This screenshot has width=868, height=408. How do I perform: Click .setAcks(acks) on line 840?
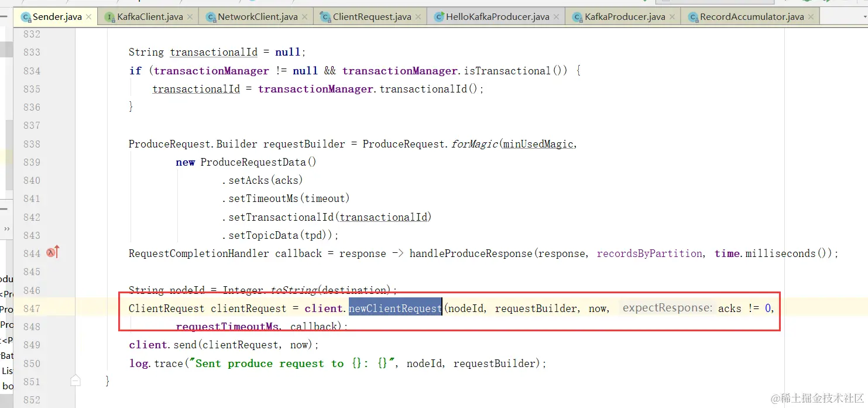(x=263, y=180)
